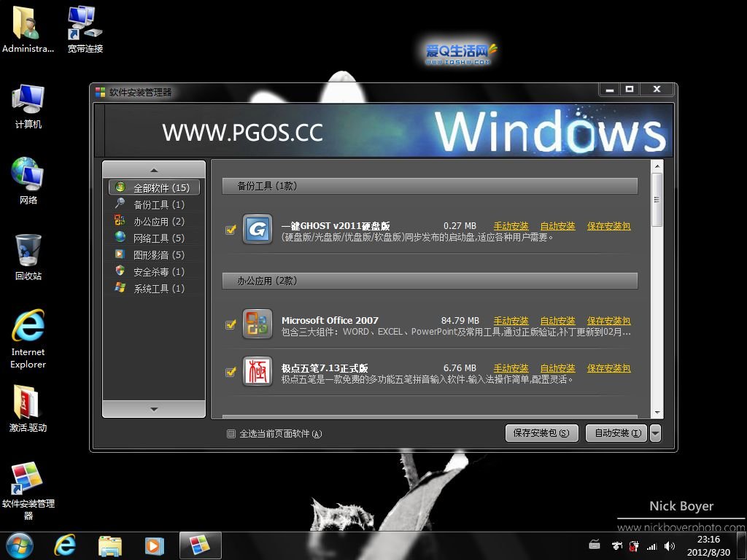Select 备份工具 (1) category
The image size is (747, 560).
154,204
